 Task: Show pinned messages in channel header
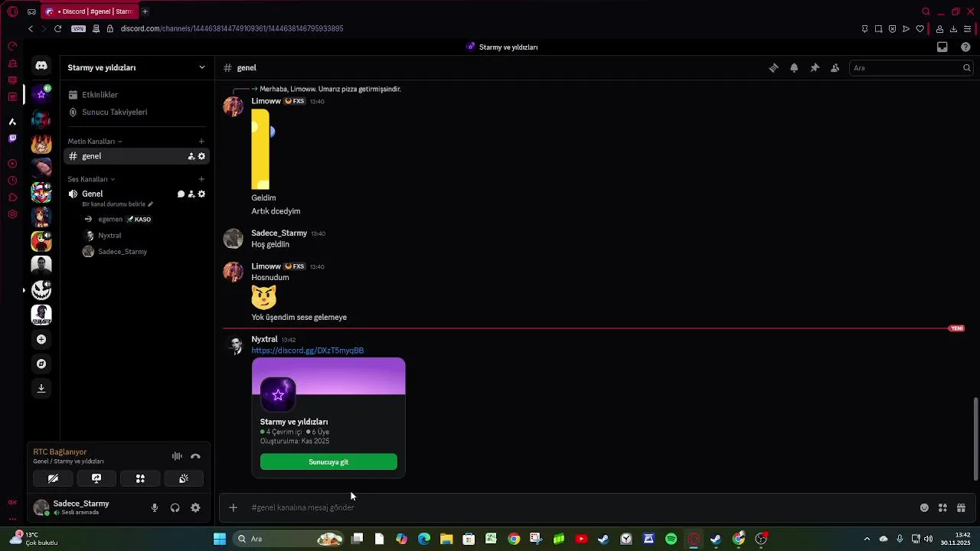click(x=815, y=68)
